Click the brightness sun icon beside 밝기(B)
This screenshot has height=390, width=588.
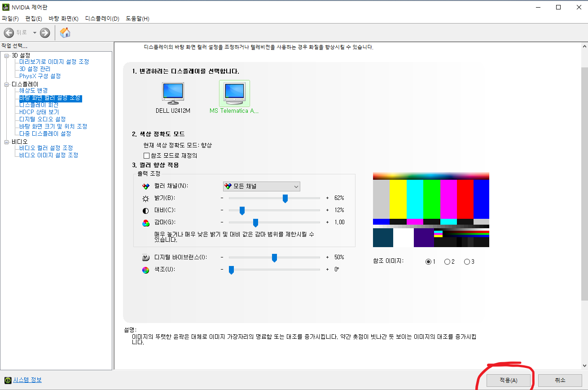click(x=145, y=198)
